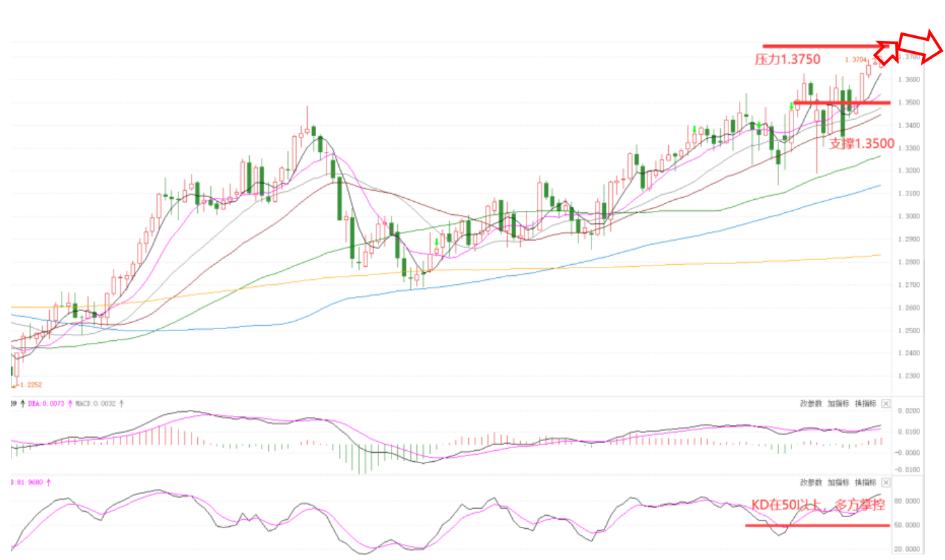
Task: Open 换指标 in the MACD panel
Action: click(865, 404)
